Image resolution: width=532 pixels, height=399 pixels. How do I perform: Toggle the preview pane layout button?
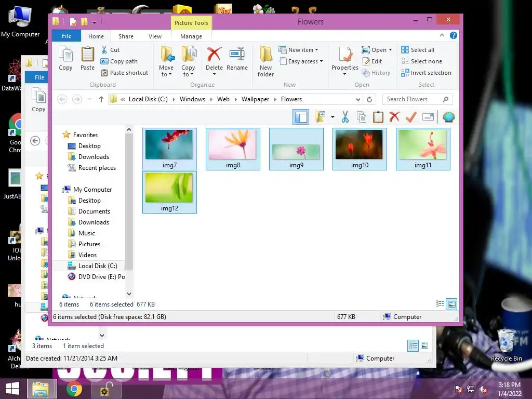click(301, 117)
